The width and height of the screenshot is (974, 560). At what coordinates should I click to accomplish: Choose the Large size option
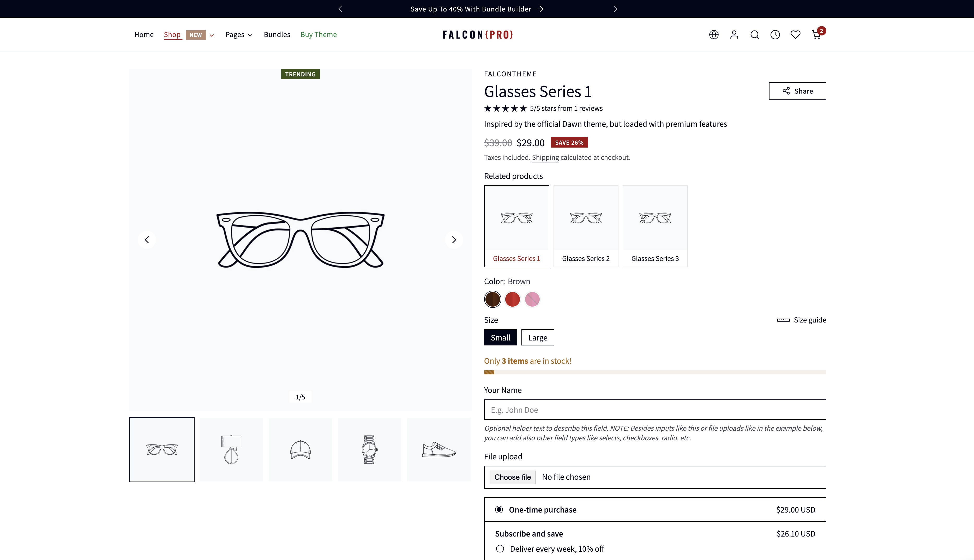(x=538, y=338)
